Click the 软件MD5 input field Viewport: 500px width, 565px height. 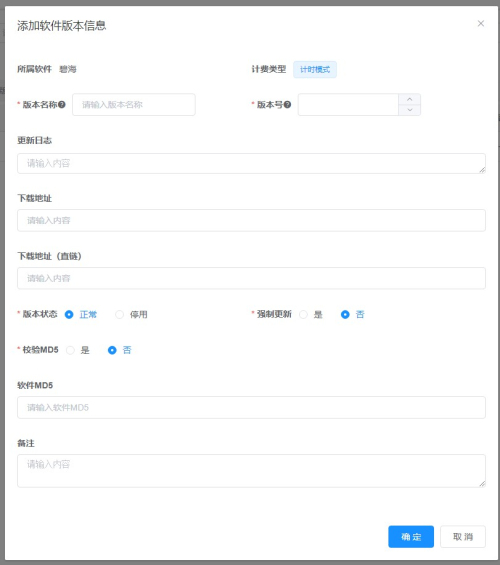point(251,408)
